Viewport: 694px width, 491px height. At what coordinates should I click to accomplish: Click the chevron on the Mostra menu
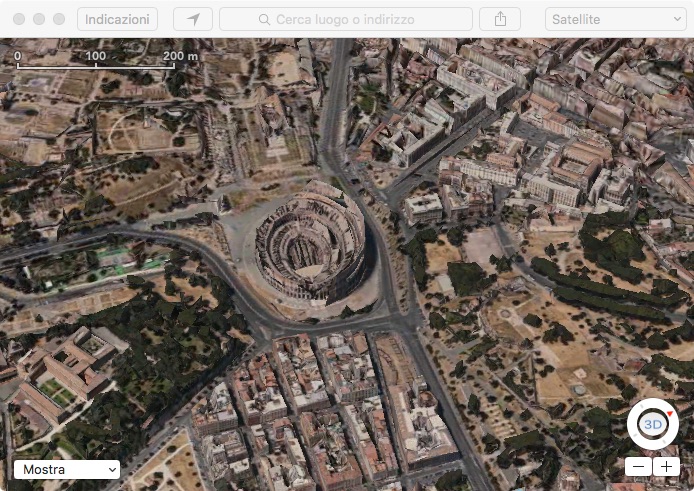tap(110, 469)
